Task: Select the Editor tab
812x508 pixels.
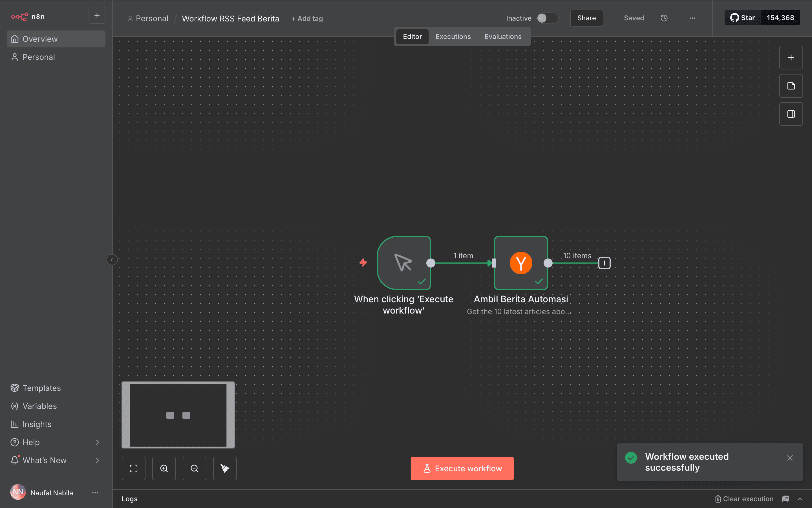Action: 412,37
